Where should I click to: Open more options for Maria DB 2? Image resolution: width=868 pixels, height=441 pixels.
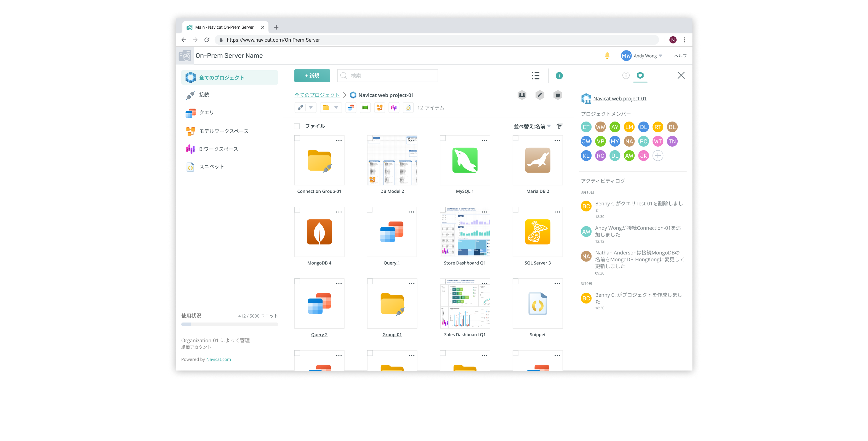pos(557,140)
